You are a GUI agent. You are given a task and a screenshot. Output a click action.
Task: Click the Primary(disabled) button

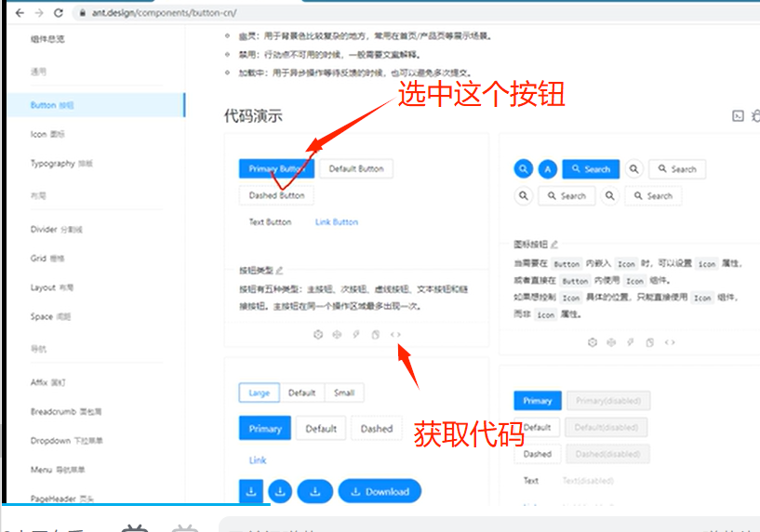point(608,401)
